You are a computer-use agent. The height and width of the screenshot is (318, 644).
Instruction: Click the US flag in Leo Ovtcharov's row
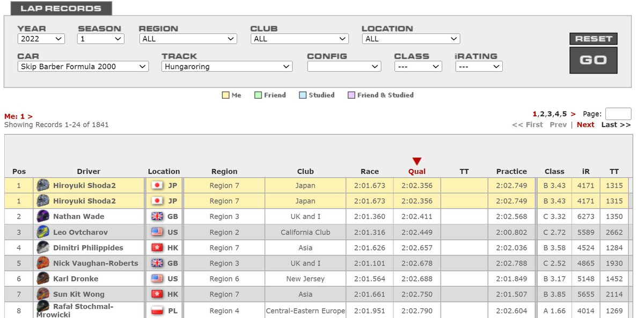[x=157, y=232]
